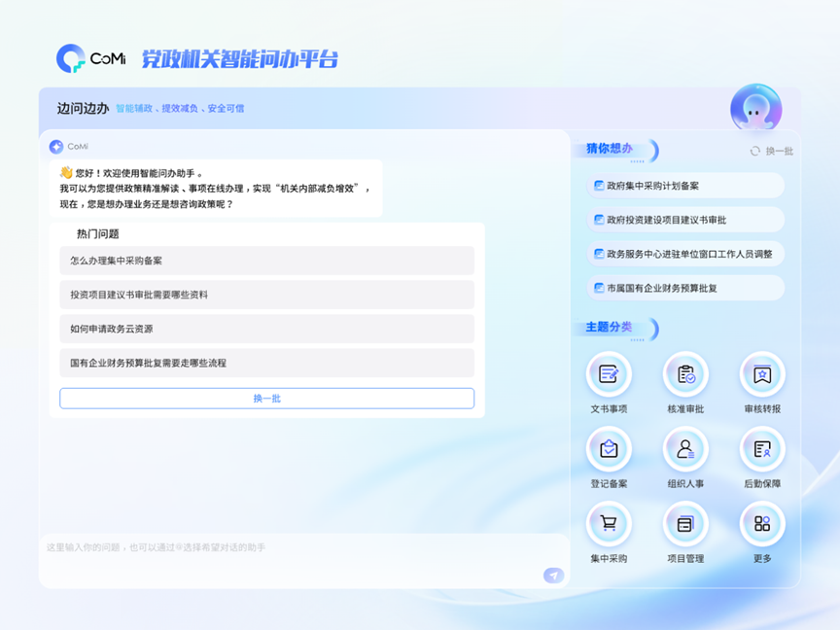
Task: Open the 组织人事 person icon
Action: tap(685, 450)
